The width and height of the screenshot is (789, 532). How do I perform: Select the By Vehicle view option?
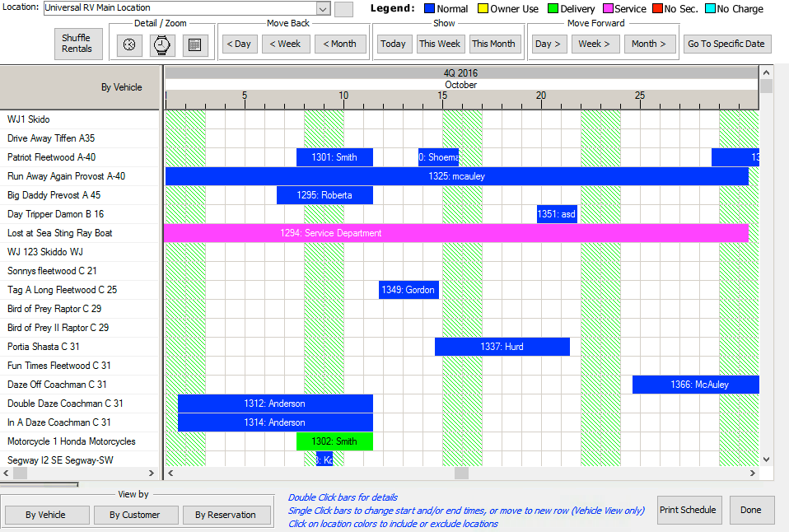[47, 515]
